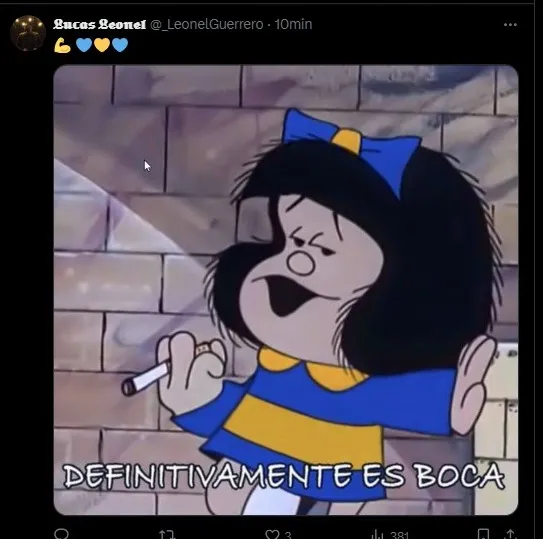
Task: Open the @_LeonelGuerrero handle link
Action: click(x=207, y=24)
